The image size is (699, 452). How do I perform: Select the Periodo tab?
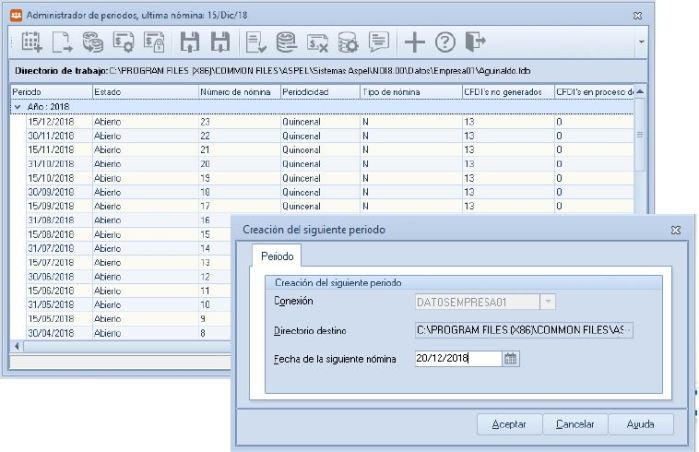click(277, 256)
